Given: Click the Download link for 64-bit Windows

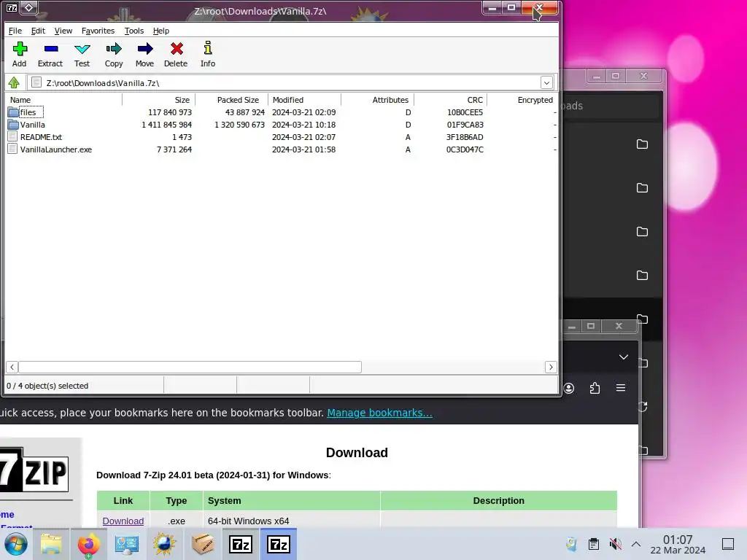Looking at the screenshot, I should point(123,521).
